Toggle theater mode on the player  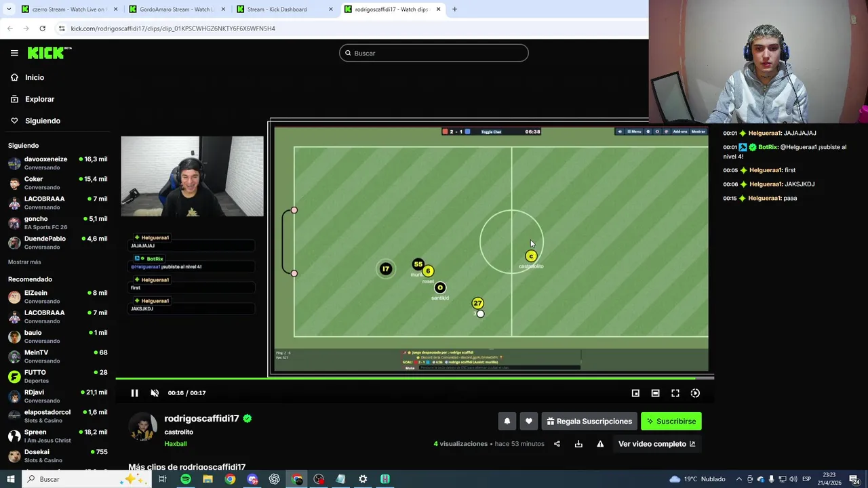point(655,393)
